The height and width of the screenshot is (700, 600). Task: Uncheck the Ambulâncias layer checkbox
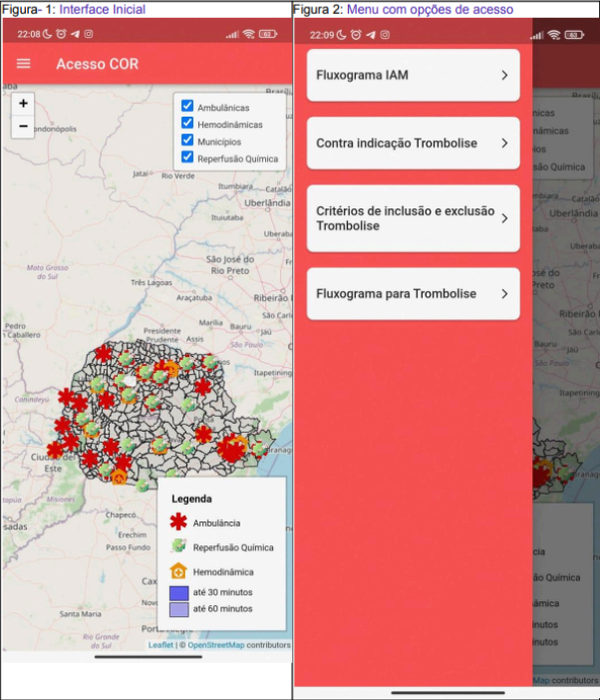pos(186,107)
